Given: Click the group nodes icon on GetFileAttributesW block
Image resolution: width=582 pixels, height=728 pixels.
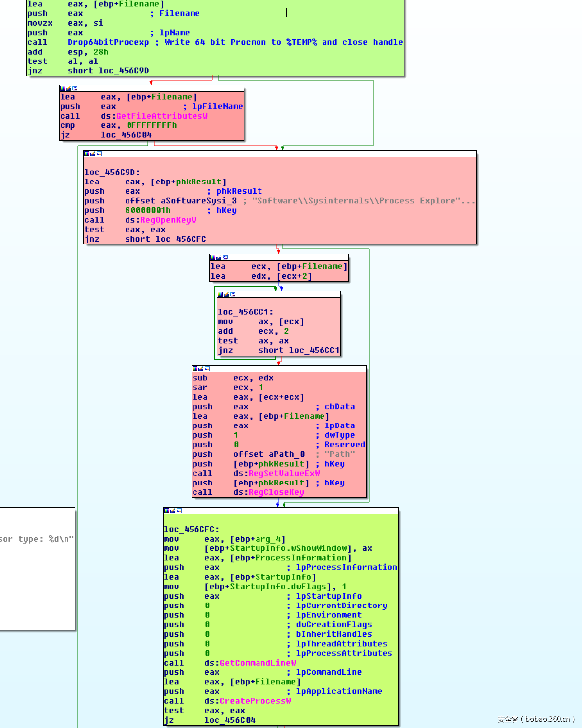Looking at the screenshot, I should point(75,88).
